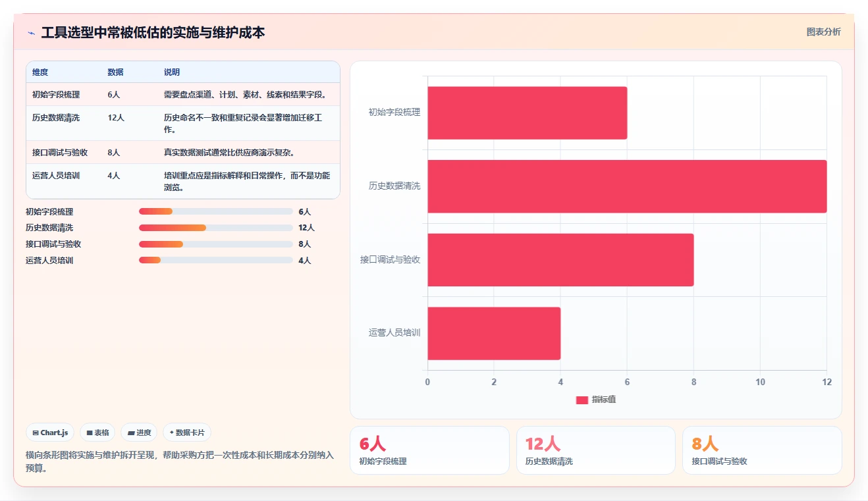Click the 图表分析 label in the header

[824, 32]
